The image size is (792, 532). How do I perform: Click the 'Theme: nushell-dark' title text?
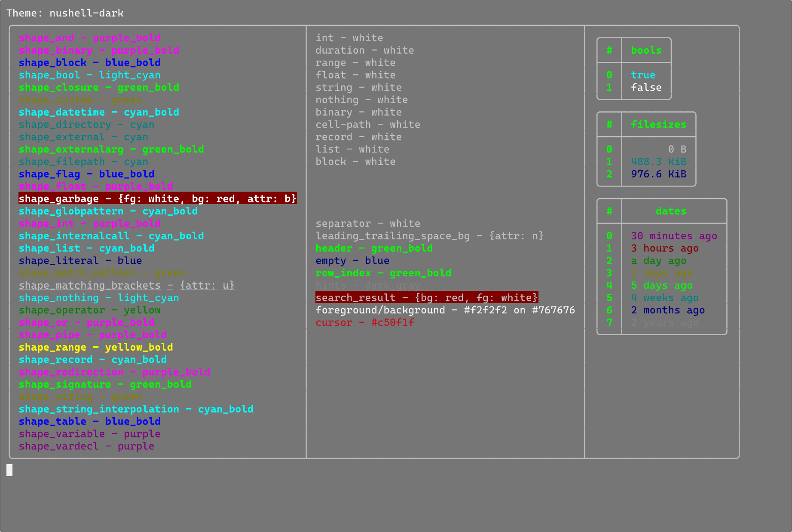pos(65,13)
